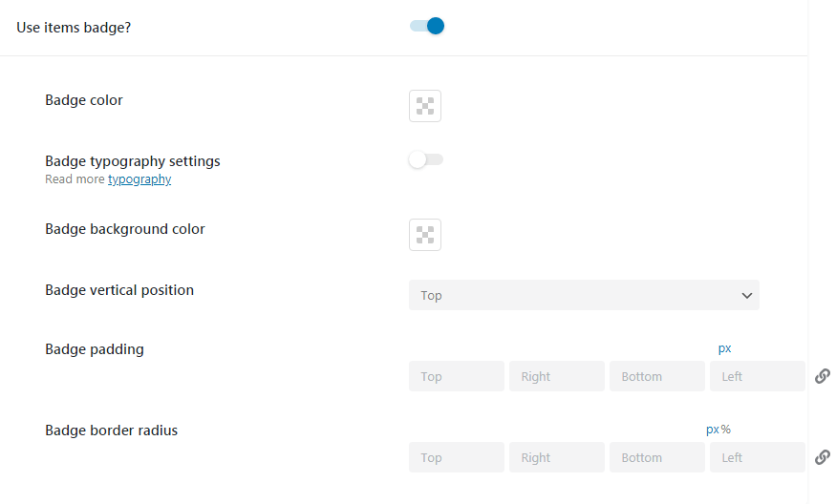Focus the Badge border radius Top field

(457, 457)
